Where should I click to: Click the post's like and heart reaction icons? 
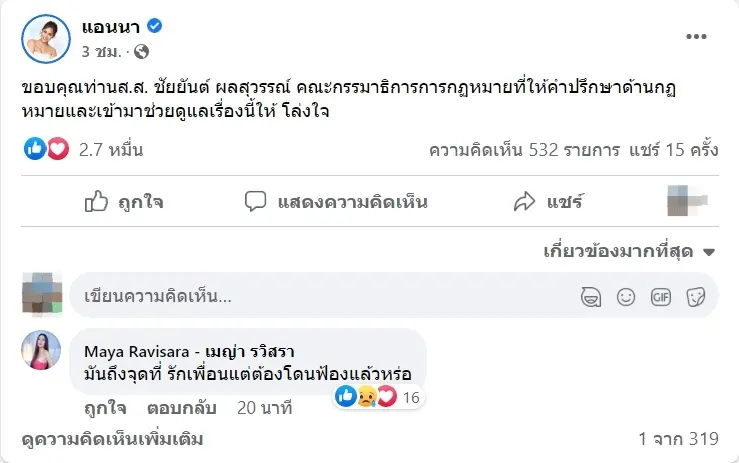point(45,150)
